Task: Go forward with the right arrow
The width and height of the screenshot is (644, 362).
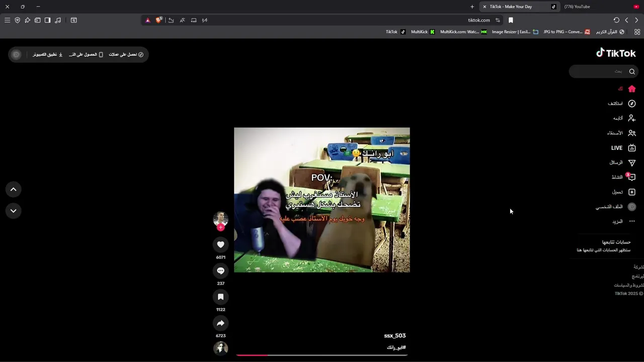Action: [x=636, y=20]
